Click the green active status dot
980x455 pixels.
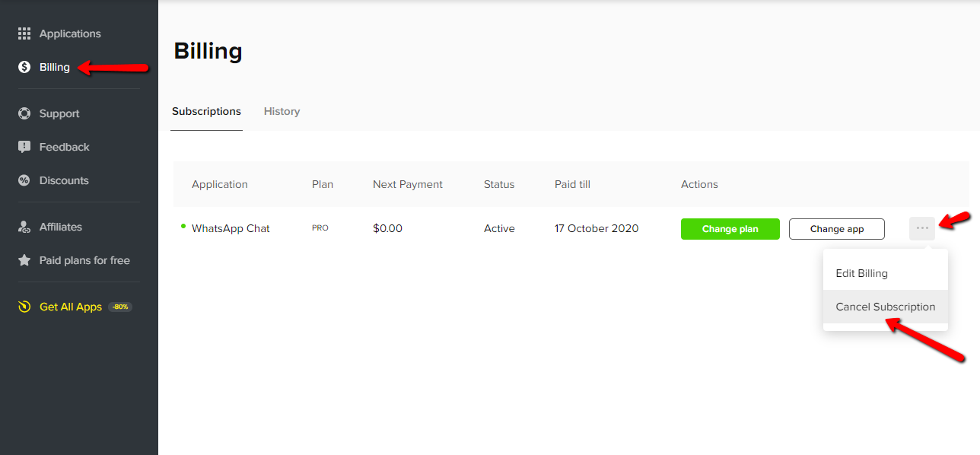click(x=183, y=226)
